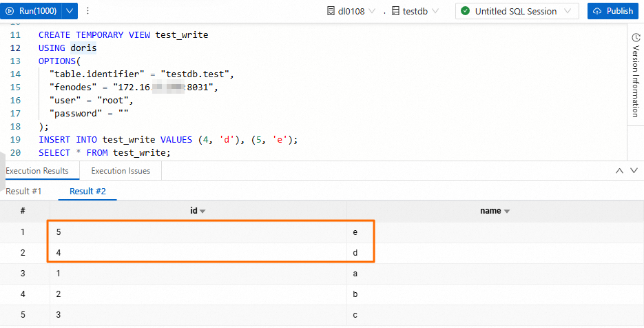
Task: Select the Result #2 tab
Action: tap(87, 191)
